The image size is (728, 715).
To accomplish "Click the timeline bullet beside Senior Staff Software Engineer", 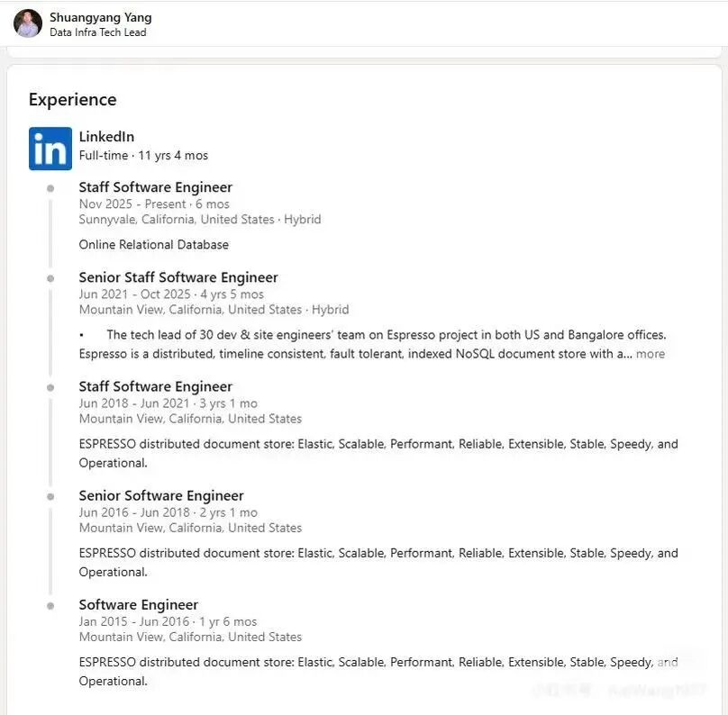I will point(50,278).
